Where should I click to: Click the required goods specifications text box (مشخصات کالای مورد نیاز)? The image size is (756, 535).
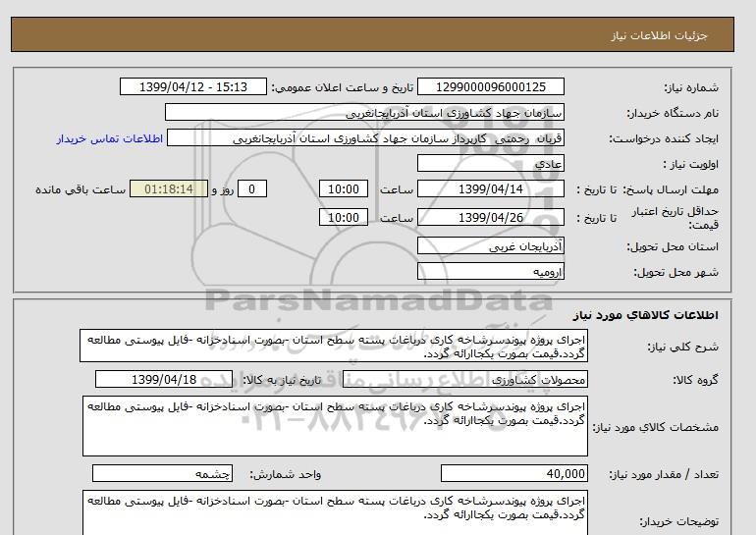click(335, 425)
